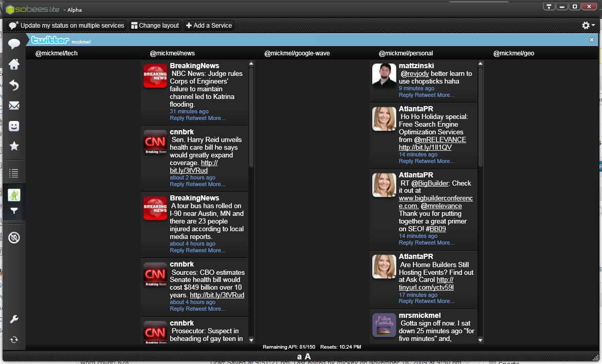602x364 pixels.
Task: Click mattzinski's profile picture
Action: click(384, 76)
